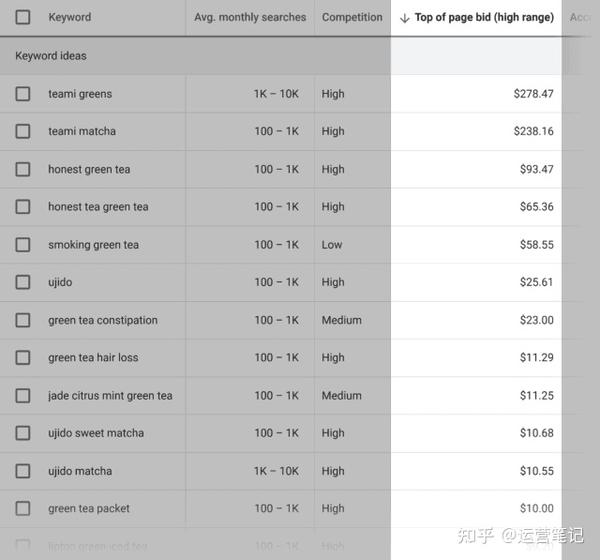Click the ujido sweet matcha keyword
600x560 pixels.
(96, 433)
